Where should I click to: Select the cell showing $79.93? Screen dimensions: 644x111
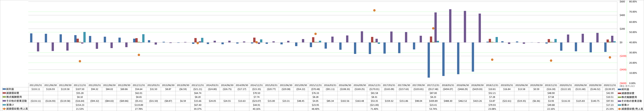point(492,105)
